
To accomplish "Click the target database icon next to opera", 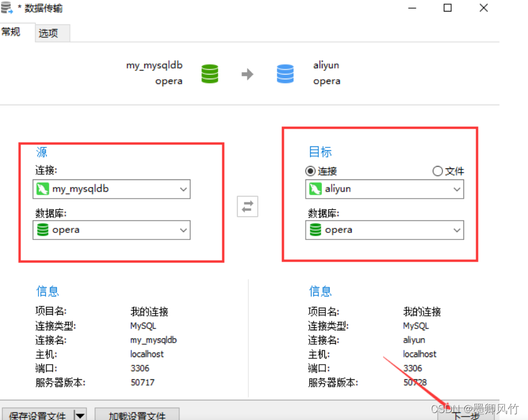I will click(315, 230).
